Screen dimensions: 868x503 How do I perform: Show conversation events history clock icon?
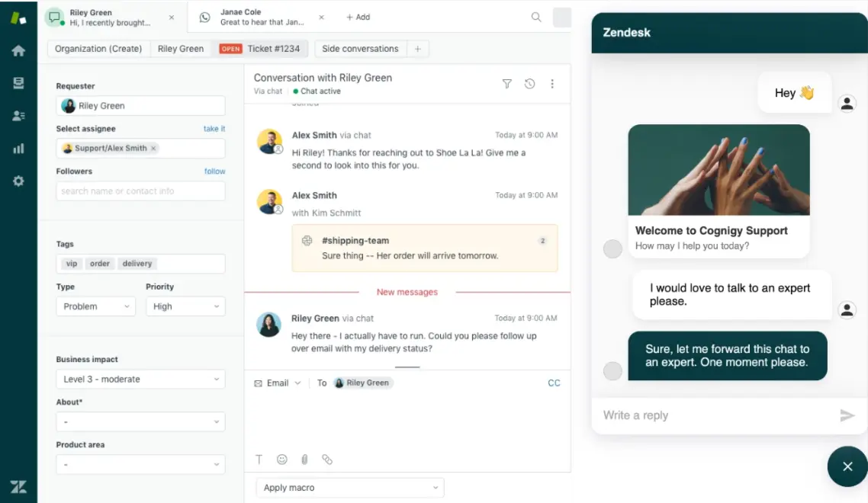pos(529,84)
